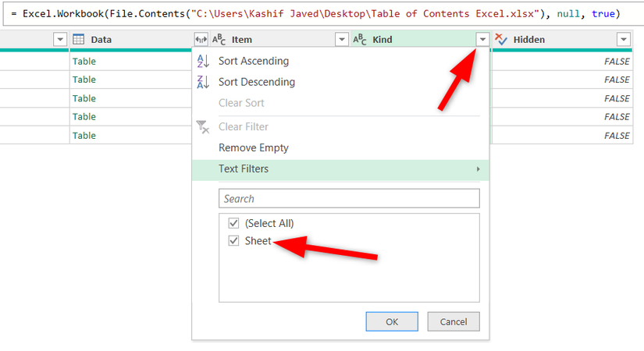Open the dropdown left of Data column

60,40
